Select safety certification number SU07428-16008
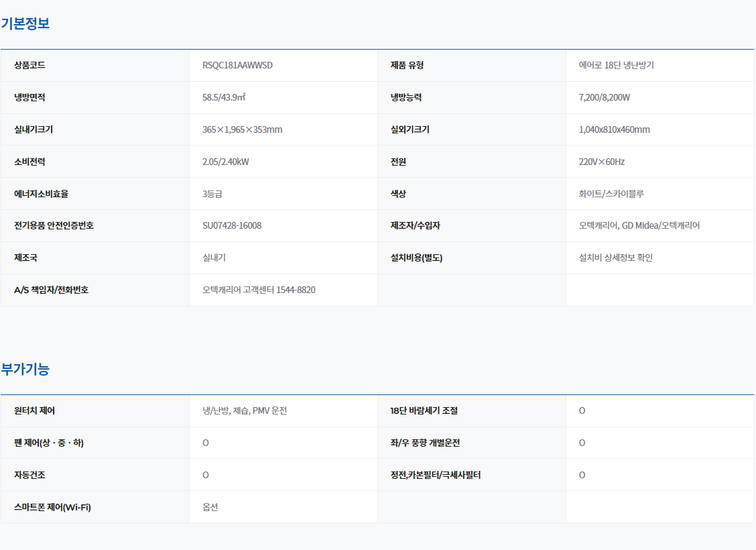 (232, 225)
